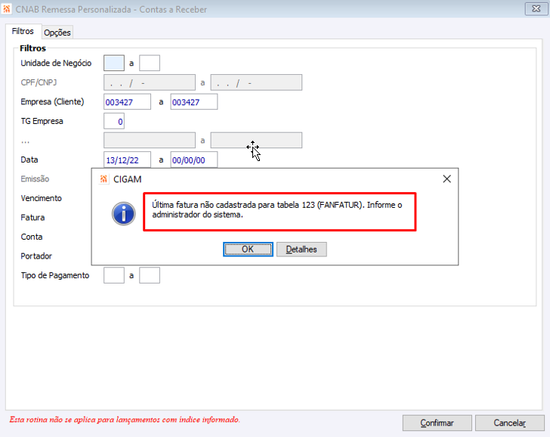Click the Cancelar button
Screen dimensions: 550x437
510,423
